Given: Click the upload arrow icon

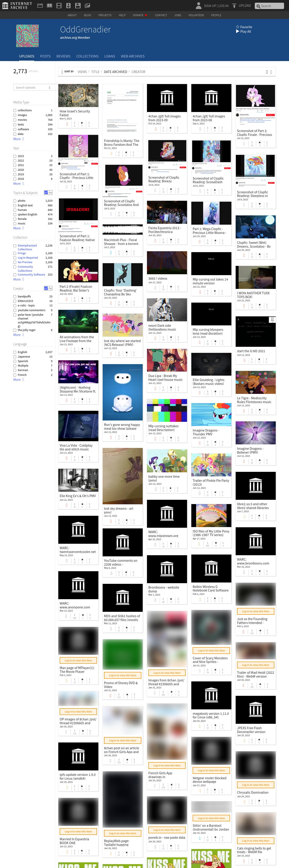Looking at the screenshot, I should [x=235, y=6].
